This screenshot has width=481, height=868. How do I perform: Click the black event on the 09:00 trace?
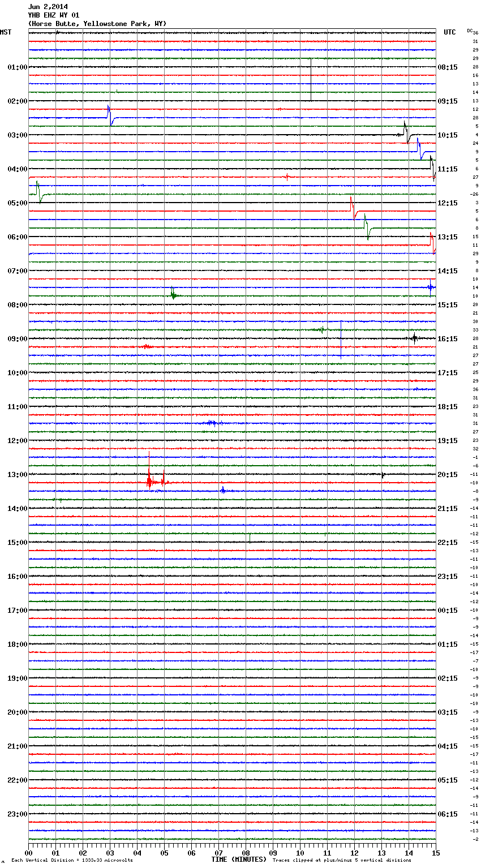click(414, 338)
